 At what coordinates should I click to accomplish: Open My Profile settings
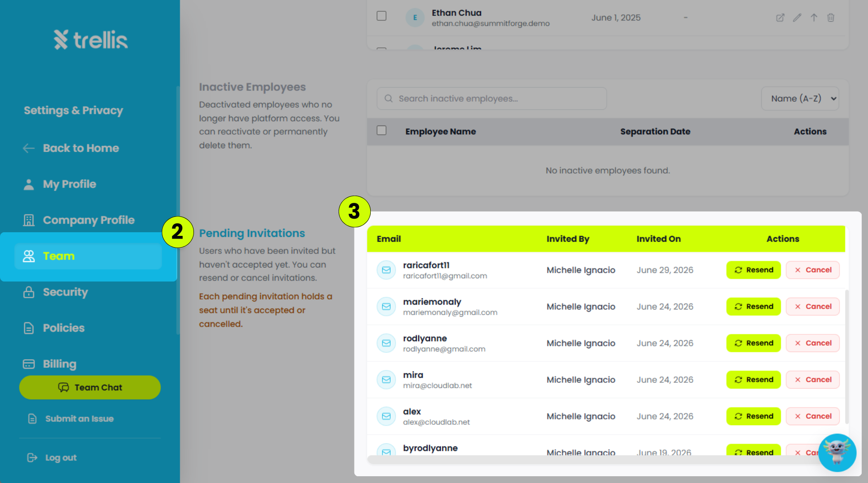(x=60, y=184)
